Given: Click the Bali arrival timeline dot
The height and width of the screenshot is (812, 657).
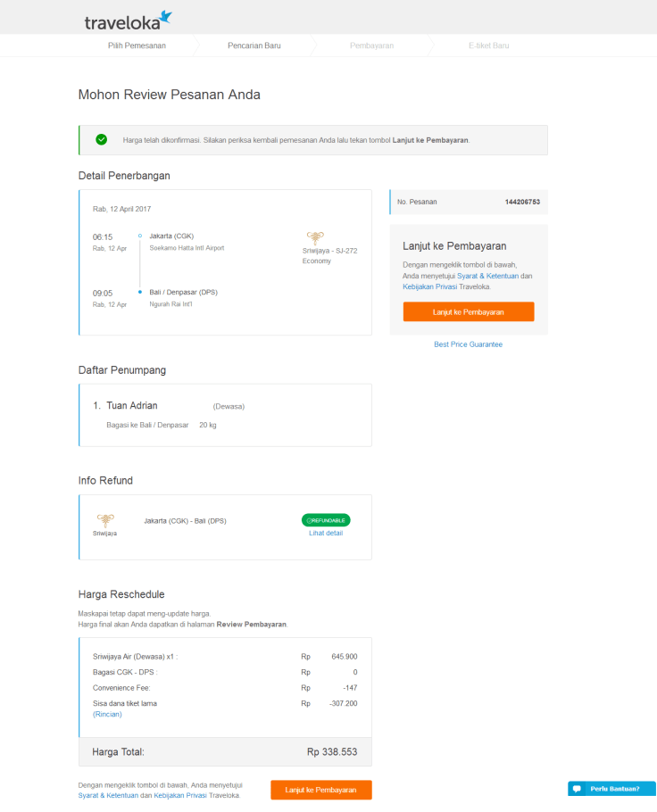Looking at the screenshot, I should tap(140, 292).
